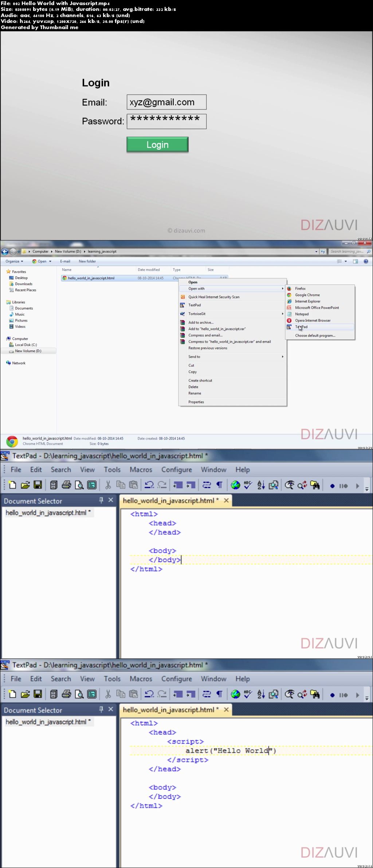Click Replace icon in empty-head TextPad frame
This screenshot has width=373, height=868.
pyautogui.click(x=302, y=485)
